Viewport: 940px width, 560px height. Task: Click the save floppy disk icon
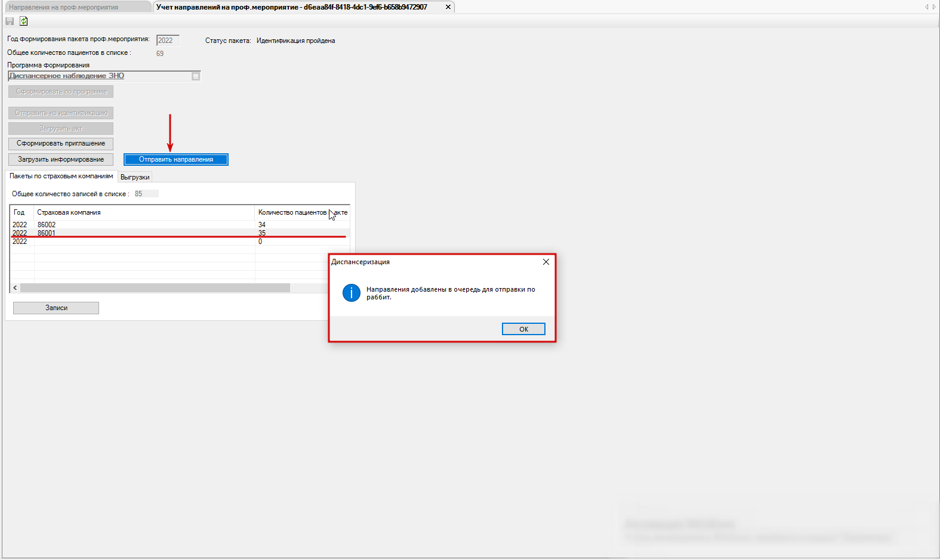tap(10, 21)
